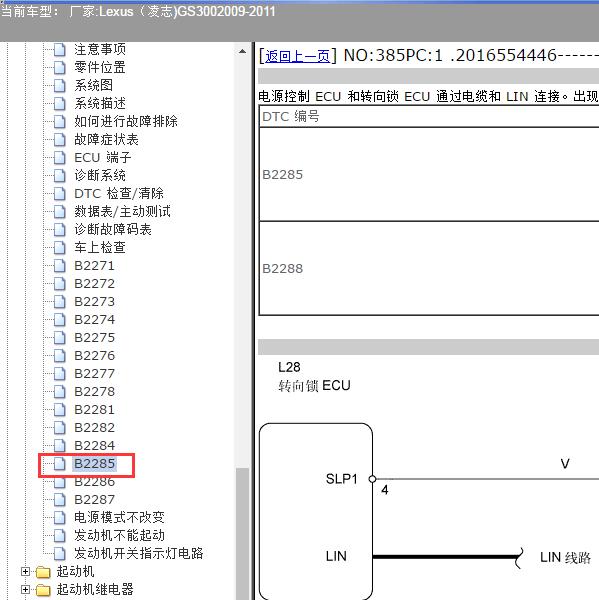The image size is (599, 600).
Task: Select DTC B2276 in tree
Action: 94,355
